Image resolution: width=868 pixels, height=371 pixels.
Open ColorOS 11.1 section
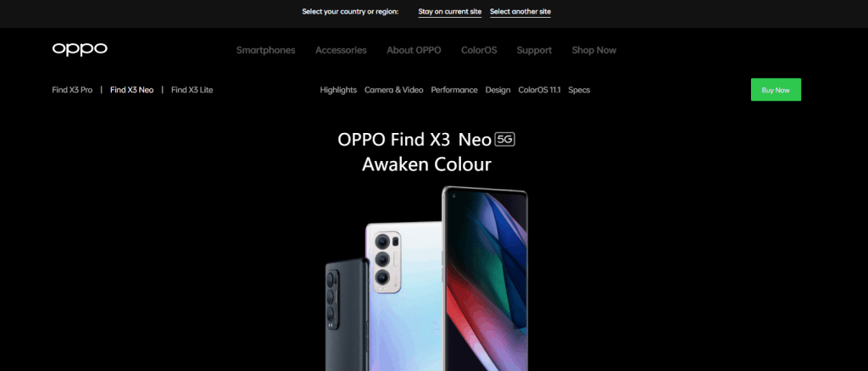coord(539,90)
